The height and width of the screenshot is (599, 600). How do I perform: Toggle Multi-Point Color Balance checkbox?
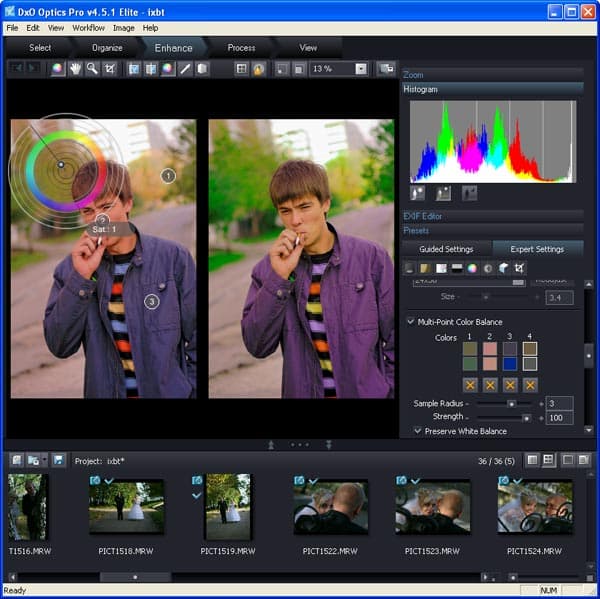pos(411,322)
